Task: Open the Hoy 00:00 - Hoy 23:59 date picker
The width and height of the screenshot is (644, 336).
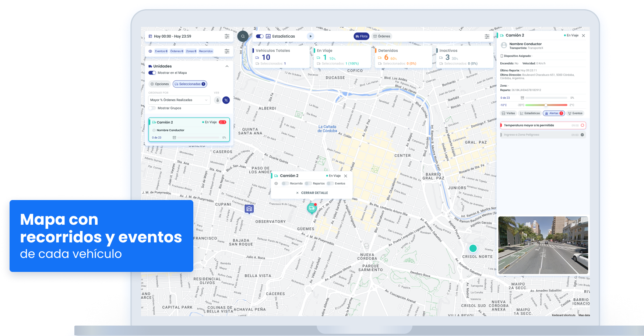Action: point(172,36)
